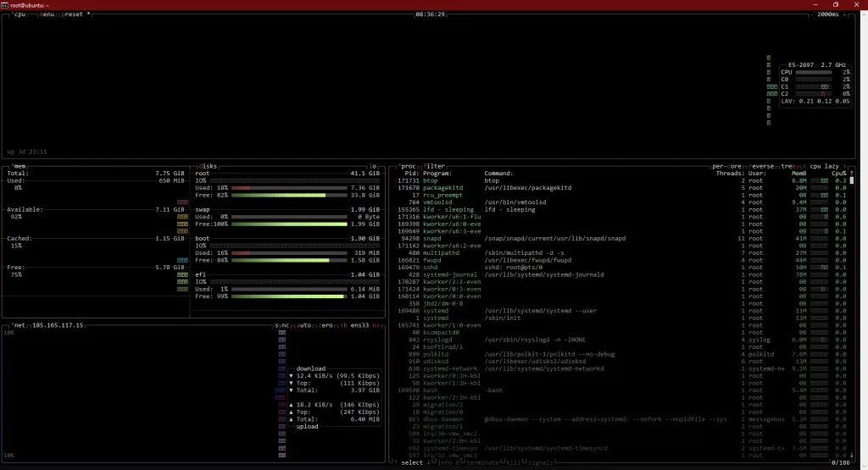Toggle net graph sync option
The image size is (868, 470).
281,325
